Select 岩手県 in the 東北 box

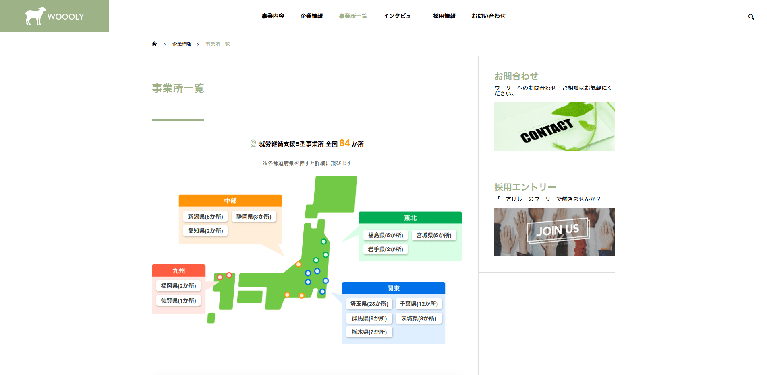[x=385, y=249]
